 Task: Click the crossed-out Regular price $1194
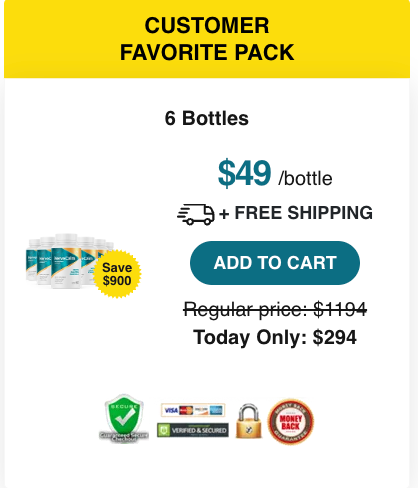(x=275, y=309)
